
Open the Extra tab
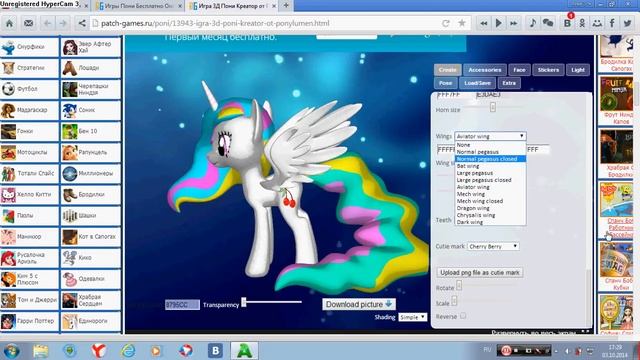(x=509, y=83)
